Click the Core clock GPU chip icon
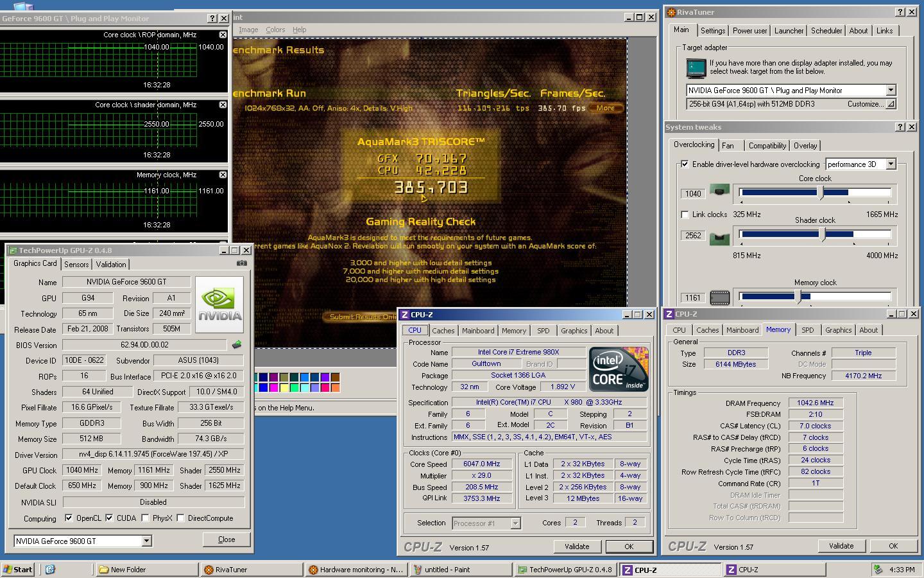Screen dimensions: 924x578 point(719,191)
